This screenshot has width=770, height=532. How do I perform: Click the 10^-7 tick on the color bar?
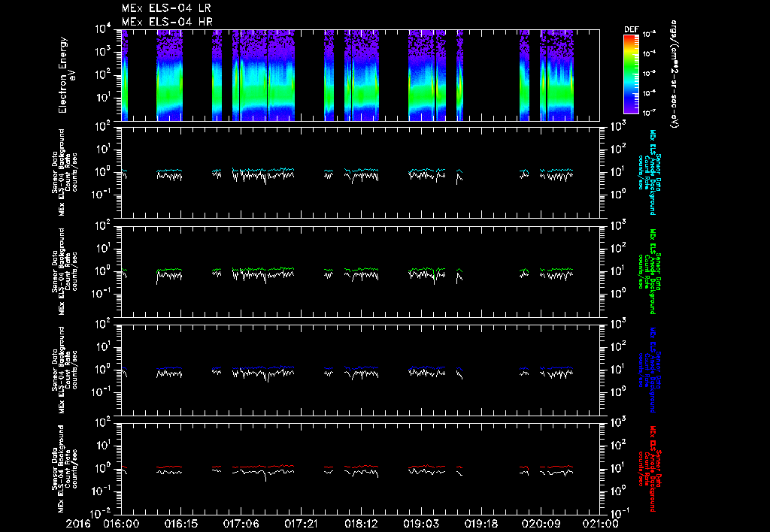(x=650, y=113)
